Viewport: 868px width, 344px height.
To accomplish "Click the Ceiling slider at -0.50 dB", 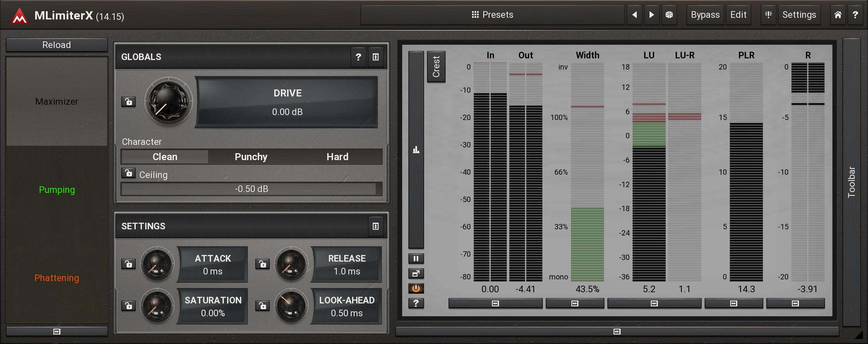I will (251, 189).
